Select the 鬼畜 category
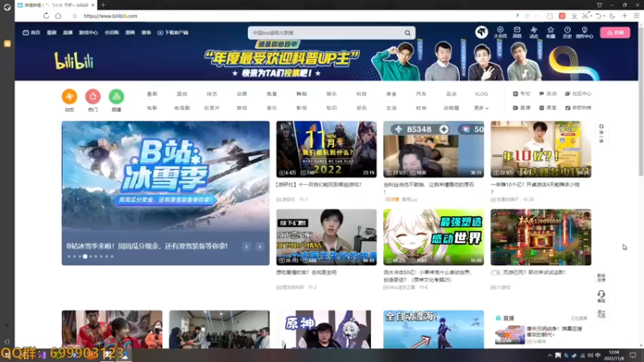This screenshot has width=644, height=362. (x=271, y=94)
